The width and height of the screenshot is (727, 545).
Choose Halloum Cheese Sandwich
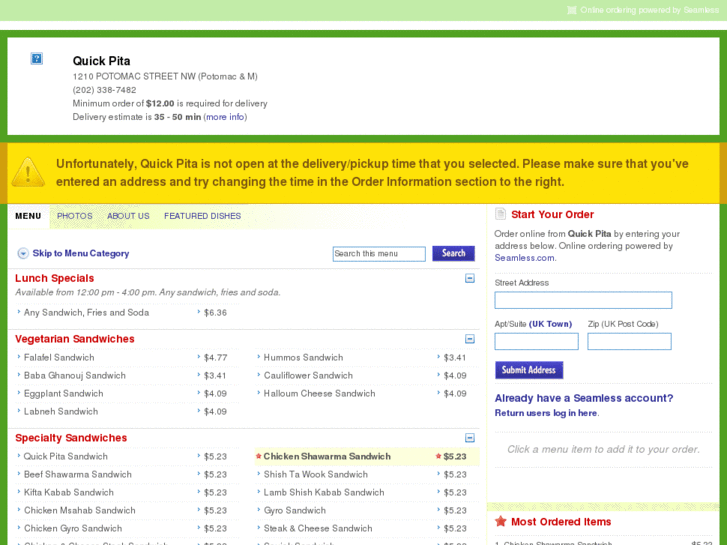pyautogui.click(x=319, y=394)
